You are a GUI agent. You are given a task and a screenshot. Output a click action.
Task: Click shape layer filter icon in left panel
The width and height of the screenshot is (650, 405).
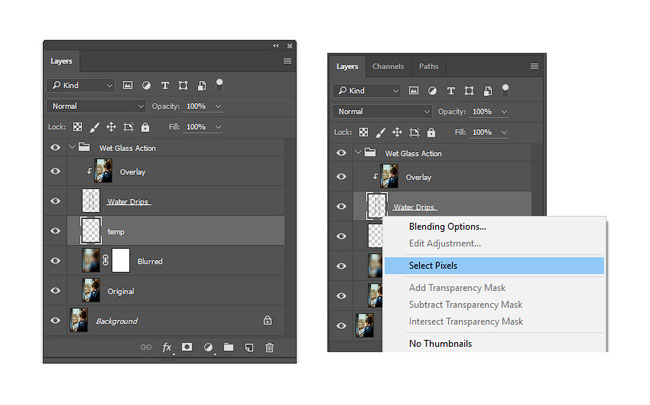click(x=183, y=85)
